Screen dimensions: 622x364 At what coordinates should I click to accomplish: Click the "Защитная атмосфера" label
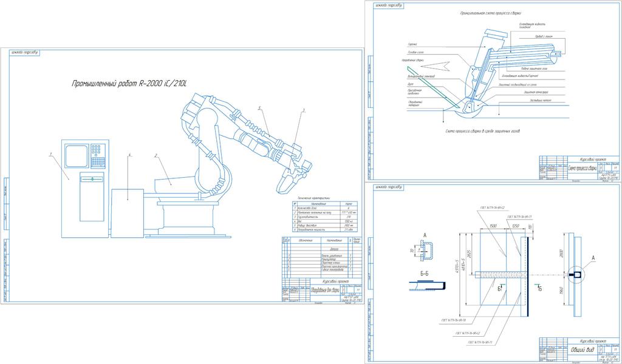click(536, 92)
